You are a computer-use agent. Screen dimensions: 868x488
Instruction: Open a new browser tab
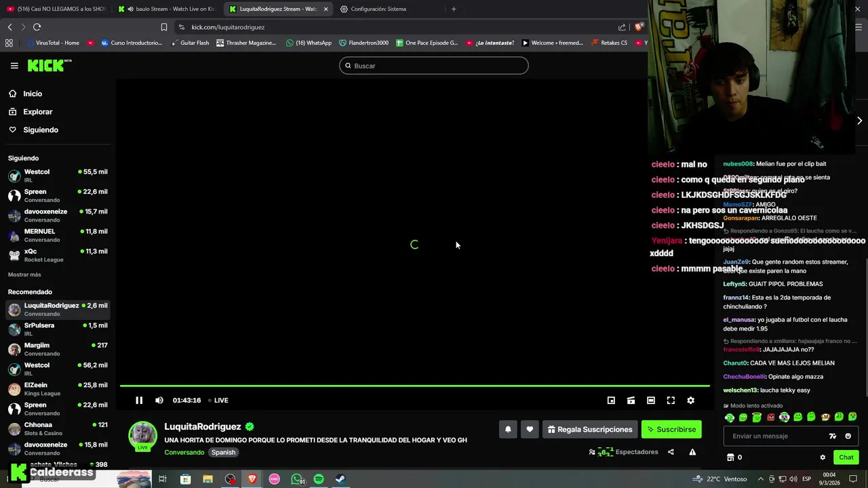pos(454,9)
